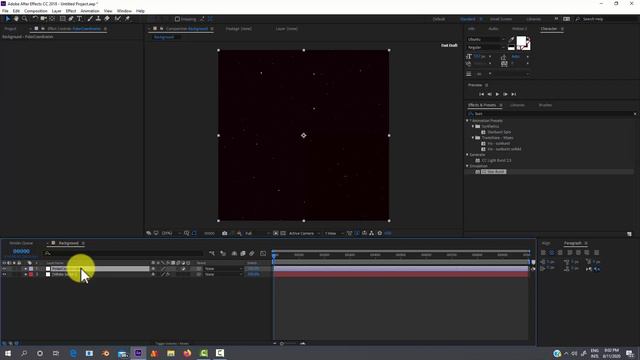Jump to first frame in Preview panel

pos(482,94)
